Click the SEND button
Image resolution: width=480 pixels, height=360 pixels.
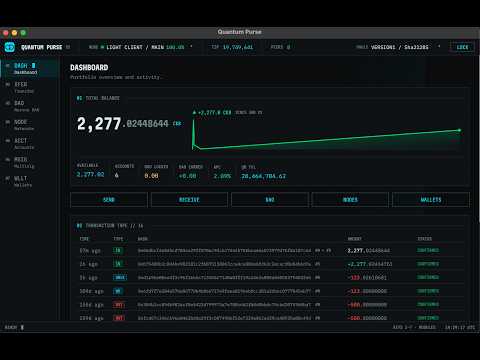tap(109, 200)
